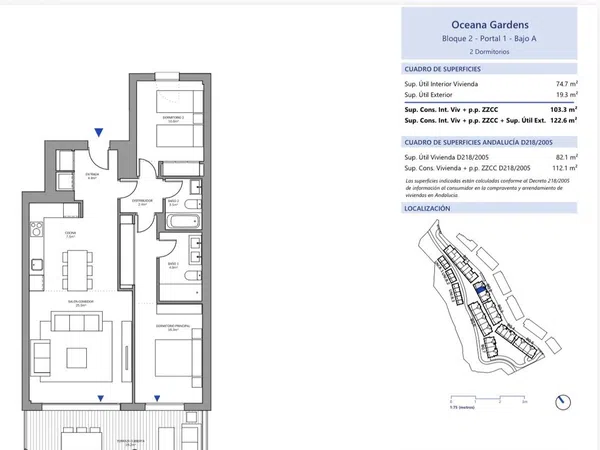Click the 122.6 m² value

(x=564, y=120)
